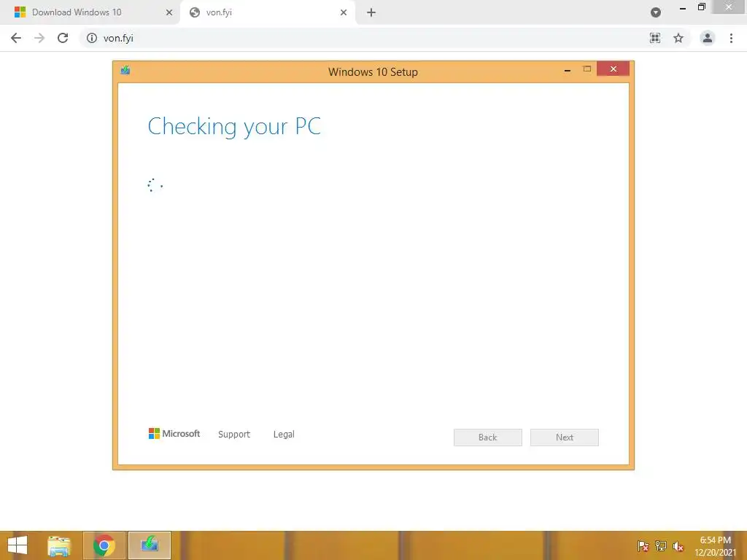Image resolution: width=747 pixels, height=560 pixels.
Task: Open the QR code icon in address bar
Action: [x=655, y=38]
